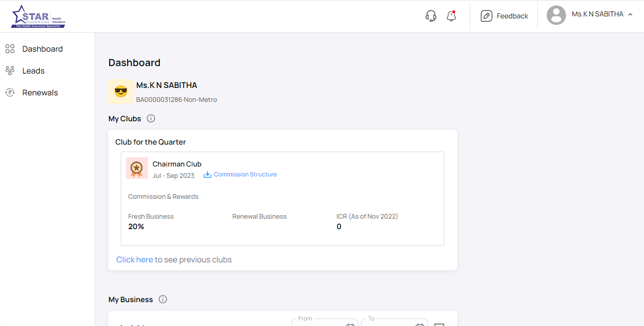The image size is (644, 326).
Task: Click the Renewals rupee icon
Action: click(10, 92)
